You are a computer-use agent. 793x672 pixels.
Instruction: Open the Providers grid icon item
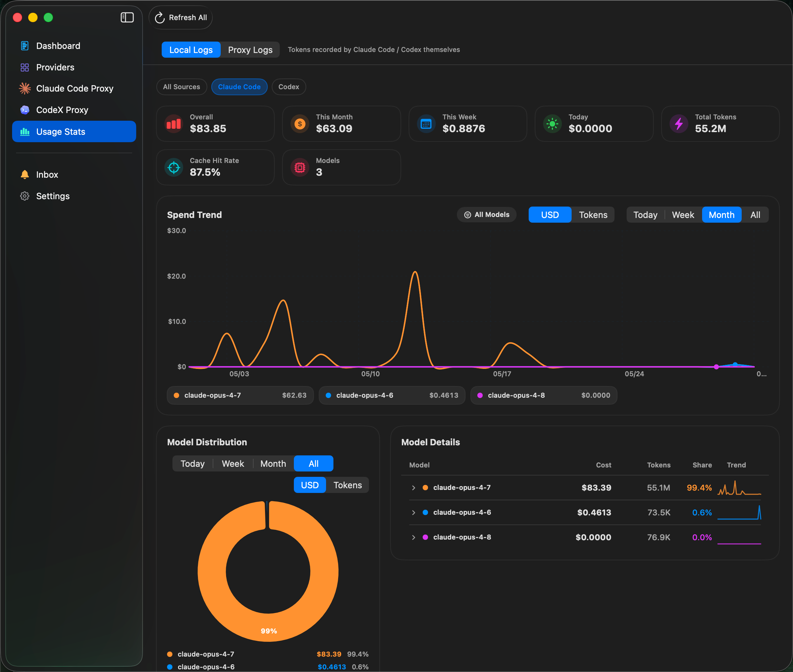point(74,67)
